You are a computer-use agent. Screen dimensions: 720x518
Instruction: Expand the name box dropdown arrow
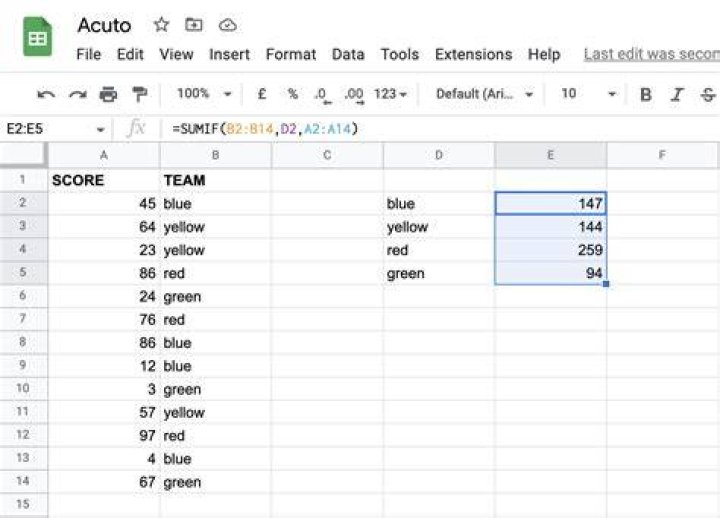click(101, 130)
